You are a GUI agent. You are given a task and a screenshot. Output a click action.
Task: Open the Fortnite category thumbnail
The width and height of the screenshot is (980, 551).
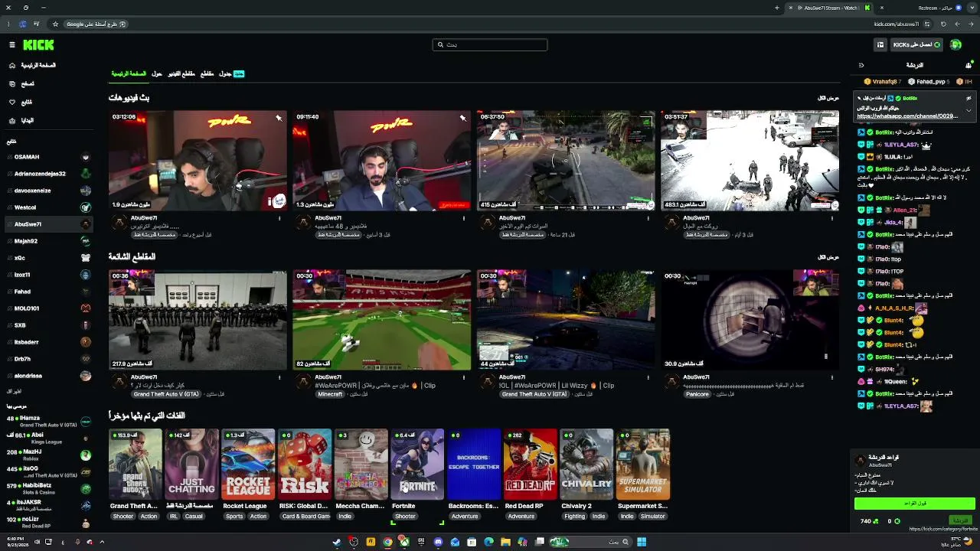point(417,464)
